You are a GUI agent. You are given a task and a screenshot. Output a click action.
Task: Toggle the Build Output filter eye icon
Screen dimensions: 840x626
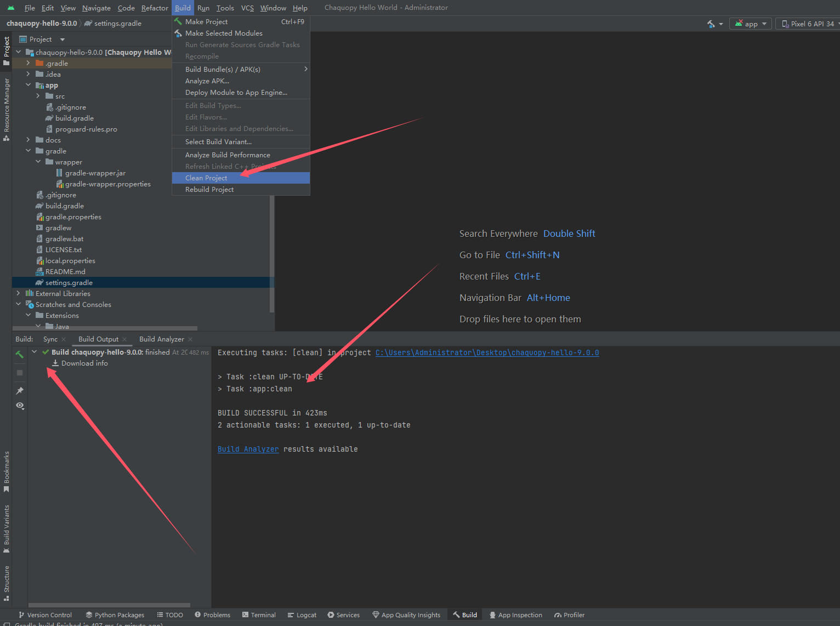[20, 406]
